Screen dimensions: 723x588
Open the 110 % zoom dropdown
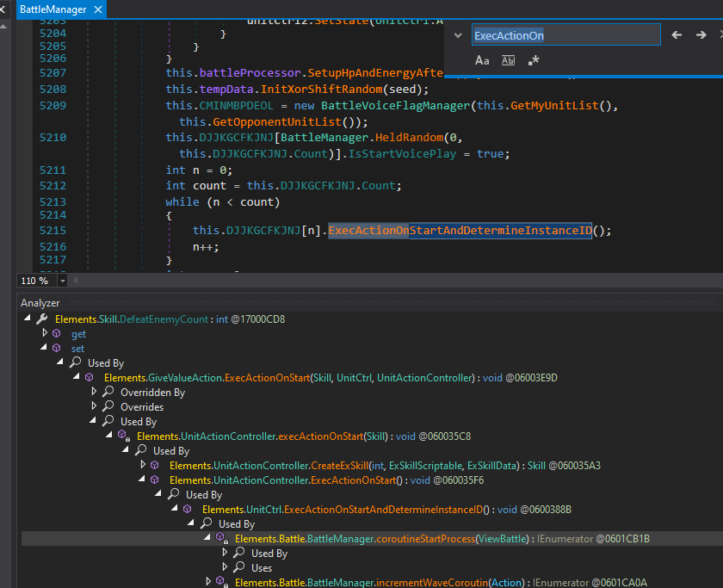coord(62,281)
